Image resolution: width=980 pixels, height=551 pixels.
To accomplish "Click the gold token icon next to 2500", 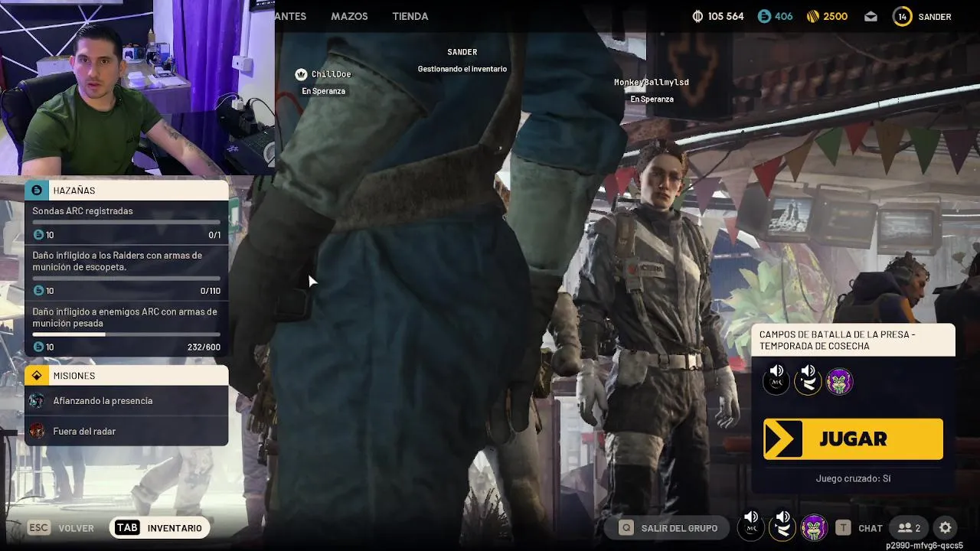I will tap(813, 16).
